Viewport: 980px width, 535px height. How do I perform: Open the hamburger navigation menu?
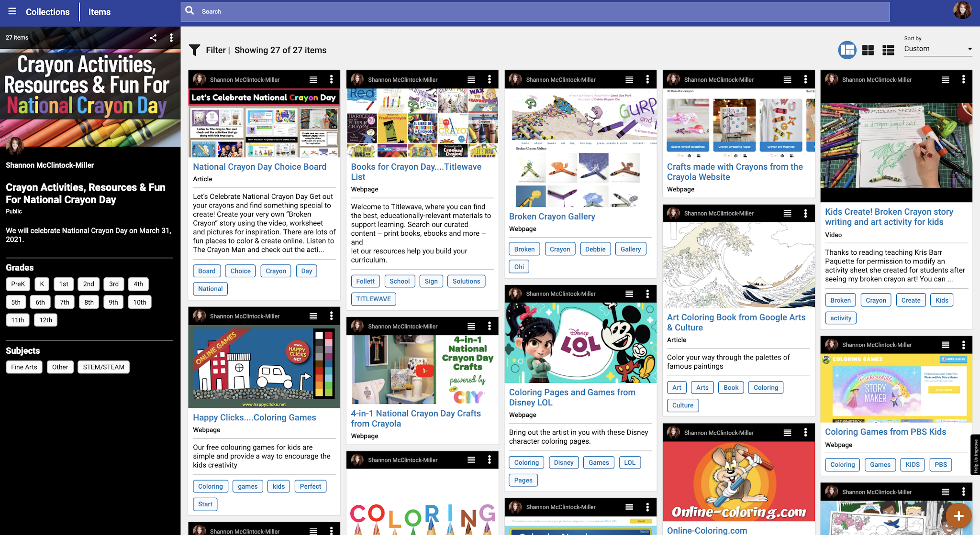coord(12,11)
